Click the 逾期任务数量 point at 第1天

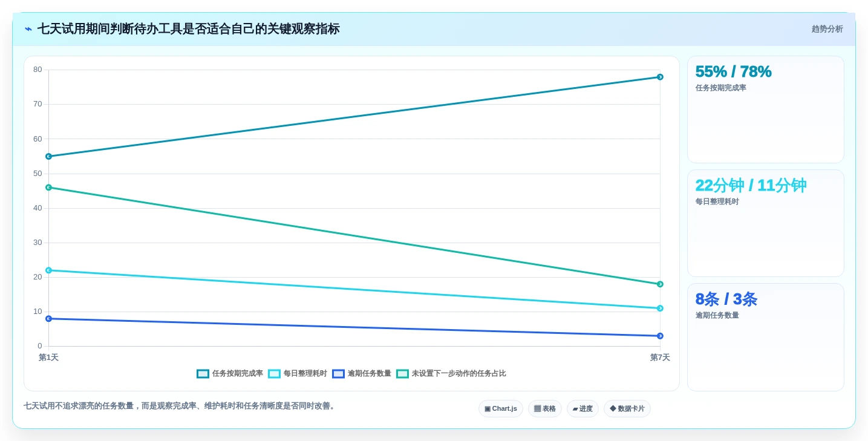[x=49, y=319]
